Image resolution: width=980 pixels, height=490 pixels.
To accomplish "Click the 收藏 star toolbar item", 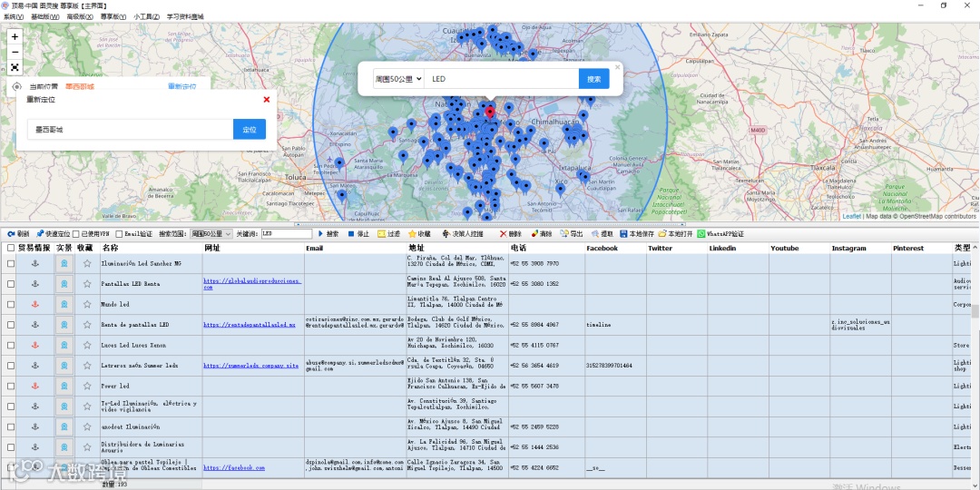I will click(419, 234).
